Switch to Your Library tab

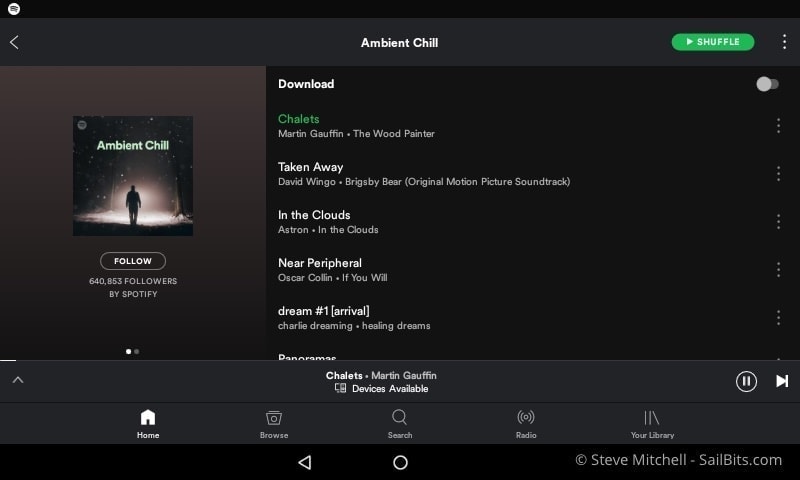(652, 424)
